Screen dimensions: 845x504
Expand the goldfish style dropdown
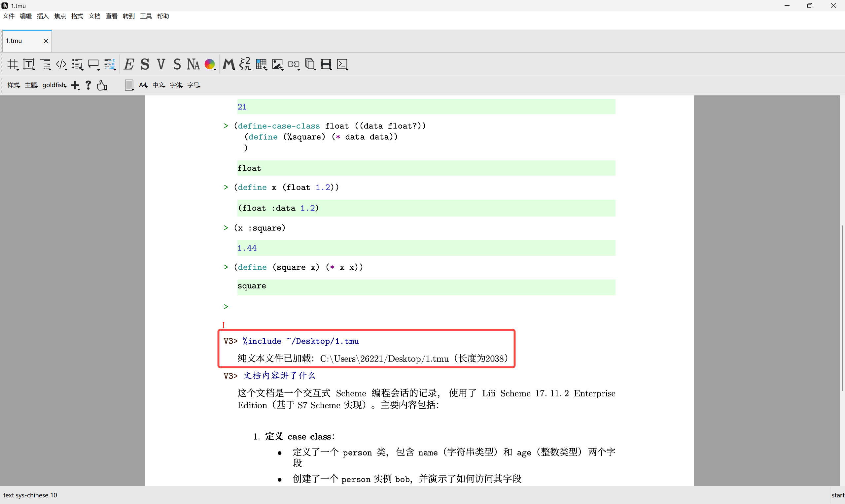(54, 85)
